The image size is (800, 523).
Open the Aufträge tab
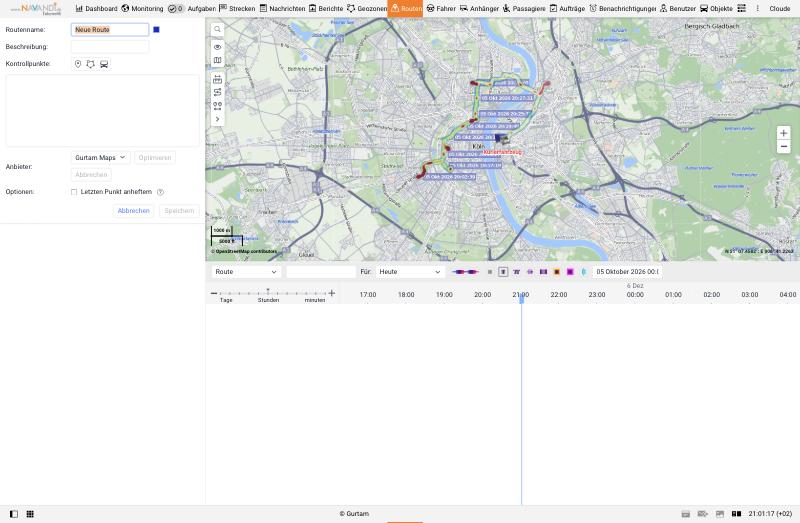click(567, 9)
